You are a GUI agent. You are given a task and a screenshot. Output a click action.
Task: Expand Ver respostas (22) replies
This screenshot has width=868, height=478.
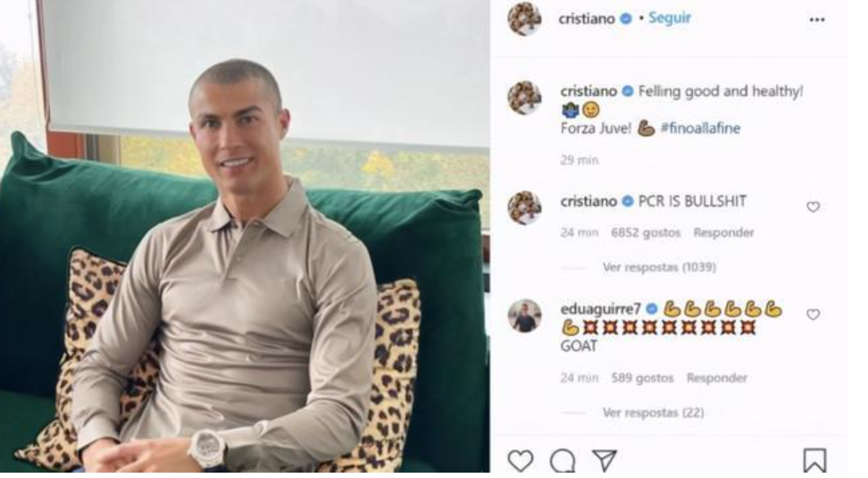coord(653,413)
